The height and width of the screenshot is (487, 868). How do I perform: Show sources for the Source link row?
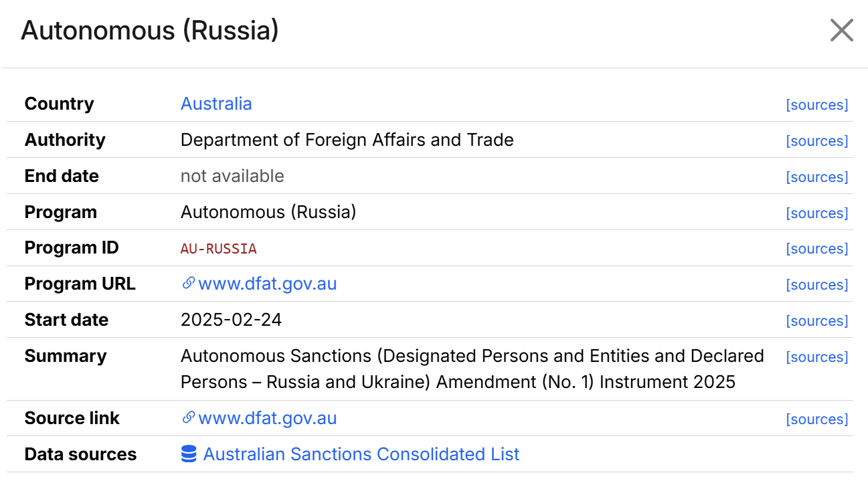pos(817,419)
